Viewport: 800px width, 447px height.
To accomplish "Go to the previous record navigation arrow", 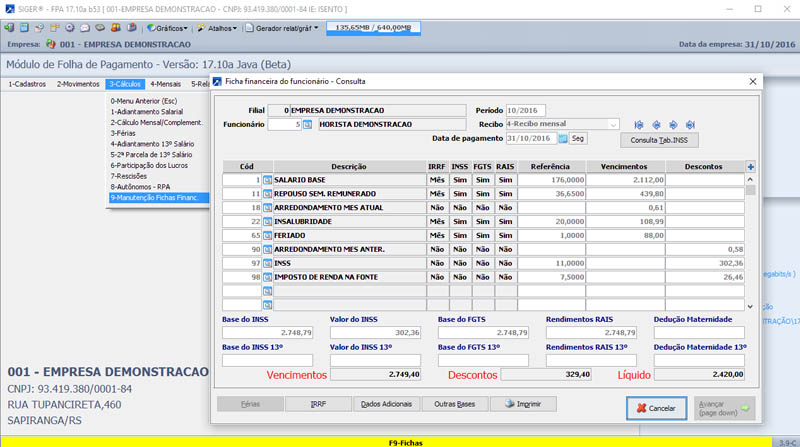I will [656, 125].
